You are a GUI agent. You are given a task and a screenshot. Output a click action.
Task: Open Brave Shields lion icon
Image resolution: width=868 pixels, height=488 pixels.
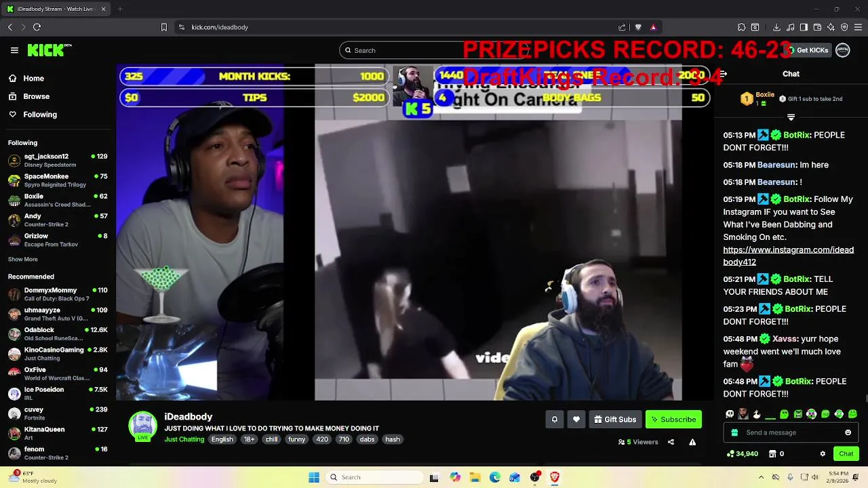pos(638,27)
